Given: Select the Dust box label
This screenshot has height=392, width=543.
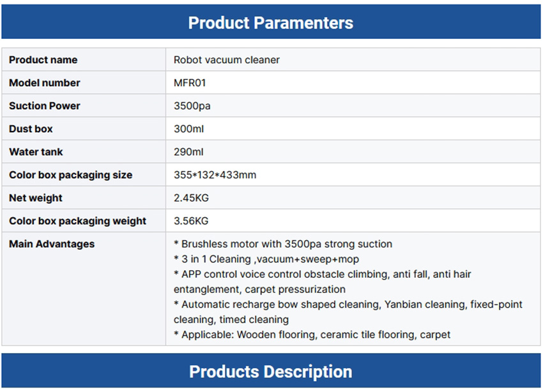Looking at the screenshot, I should click(x=31, y=129).
